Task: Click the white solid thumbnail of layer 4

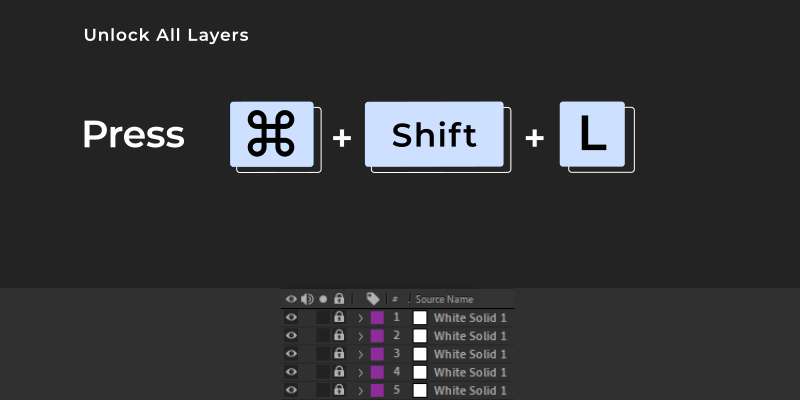Action: (420, 372)
